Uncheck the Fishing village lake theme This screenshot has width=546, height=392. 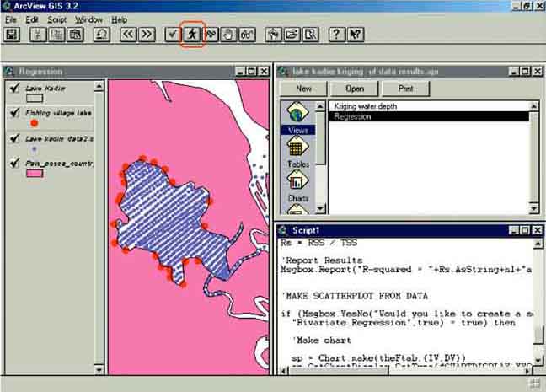(x=13, y=111)
